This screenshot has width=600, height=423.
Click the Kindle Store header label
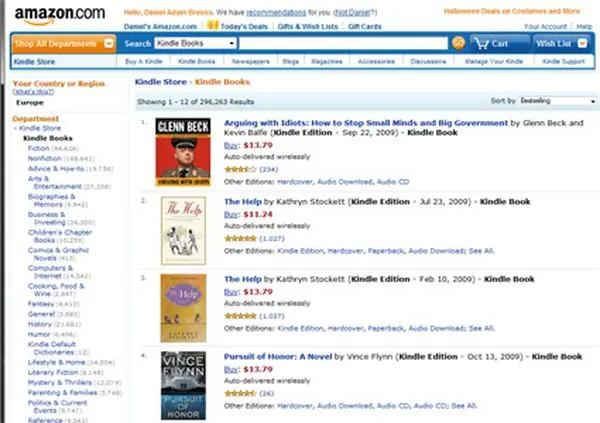pyautogui.click(x=34, y=62)
